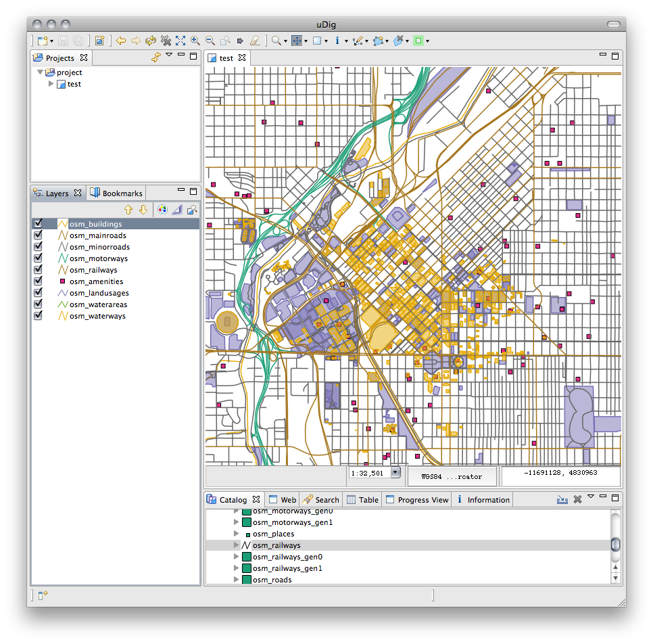The width and height of the screenshot is (653, 644).
Task: Open the style palette icon in Layers
Action: pos(162,210)
